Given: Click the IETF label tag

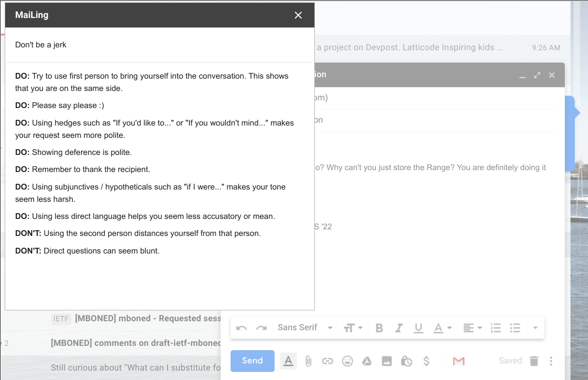Looking at the screenshot, I should pos(61,318).
